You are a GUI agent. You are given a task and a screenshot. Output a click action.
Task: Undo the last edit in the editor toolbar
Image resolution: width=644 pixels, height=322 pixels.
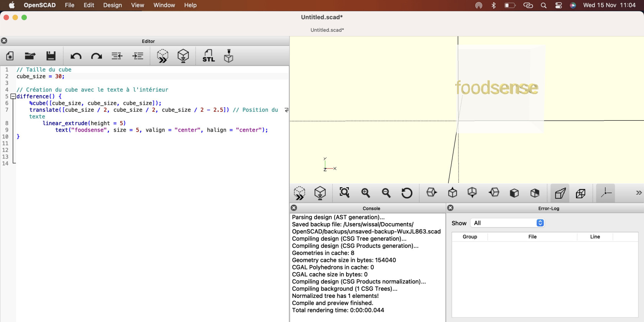point(76,56)
